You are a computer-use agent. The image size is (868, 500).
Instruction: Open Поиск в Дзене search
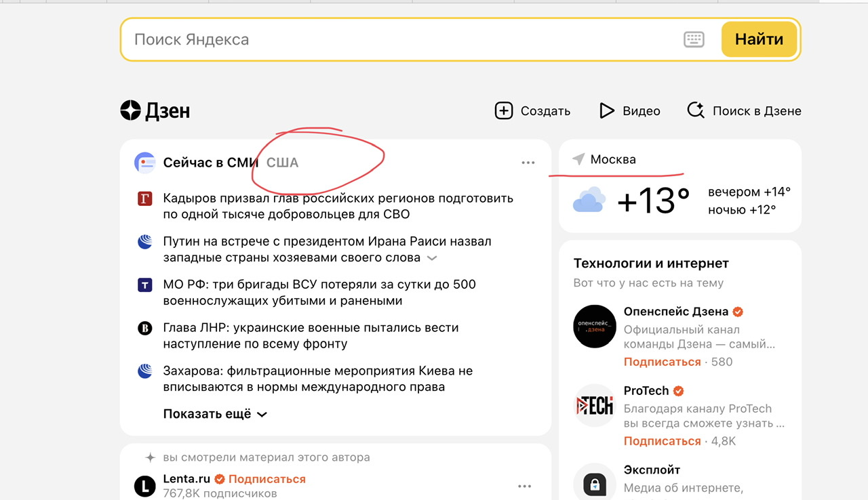click(x=744, y=110)
